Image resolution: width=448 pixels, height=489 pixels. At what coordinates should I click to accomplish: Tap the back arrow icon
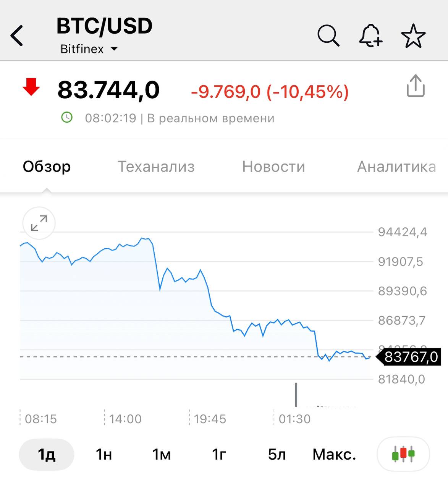tap(17, 36)
